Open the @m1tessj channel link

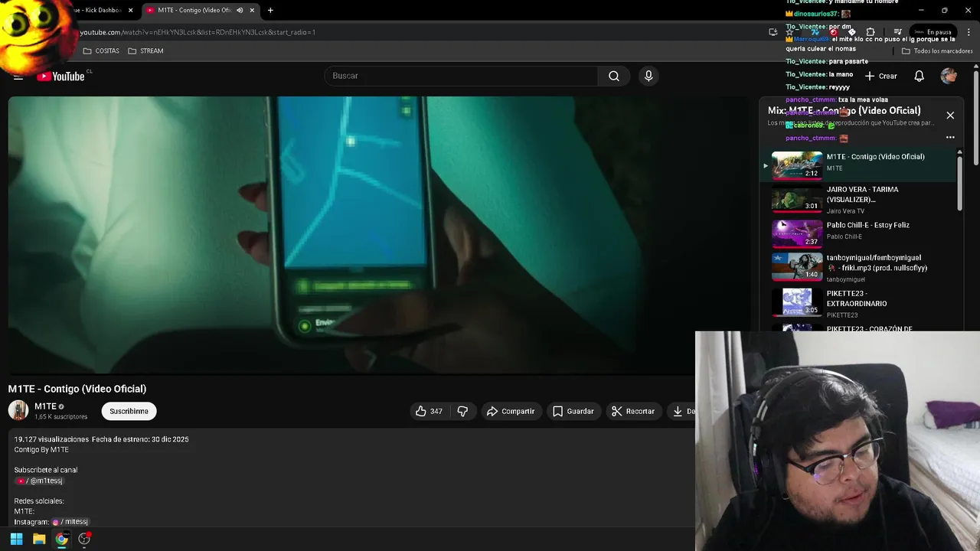click(39, 481)
